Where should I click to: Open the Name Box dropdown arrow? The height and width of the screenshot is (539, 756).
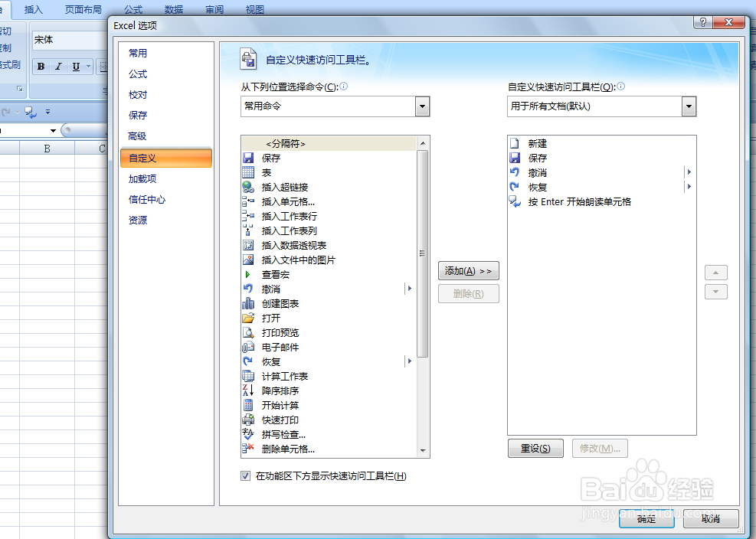click(53, 131)
